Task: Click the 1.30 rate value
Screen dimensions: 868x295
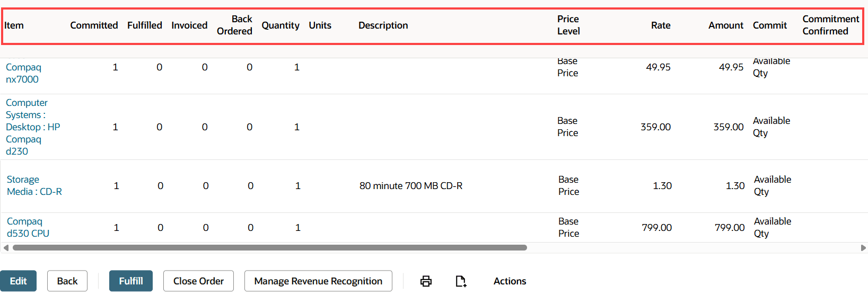Action: [662, 186]
